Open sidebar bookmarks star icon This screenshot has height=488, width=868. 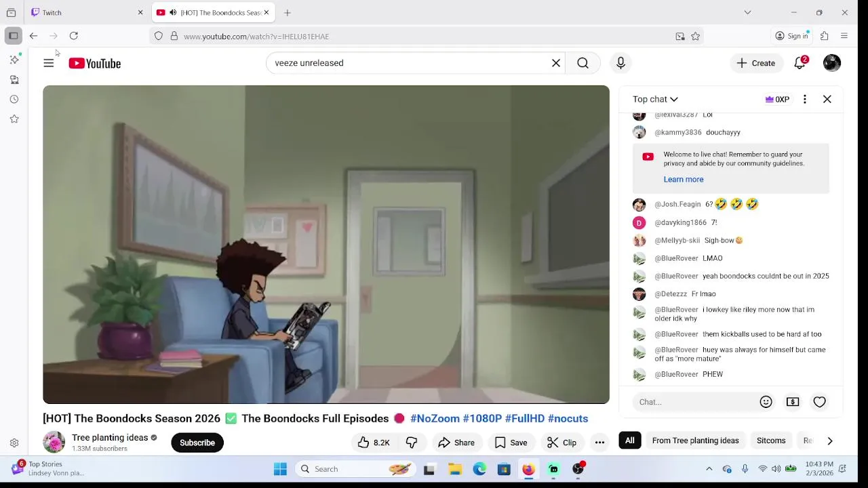pyautogui.click(x=14, y=119)
